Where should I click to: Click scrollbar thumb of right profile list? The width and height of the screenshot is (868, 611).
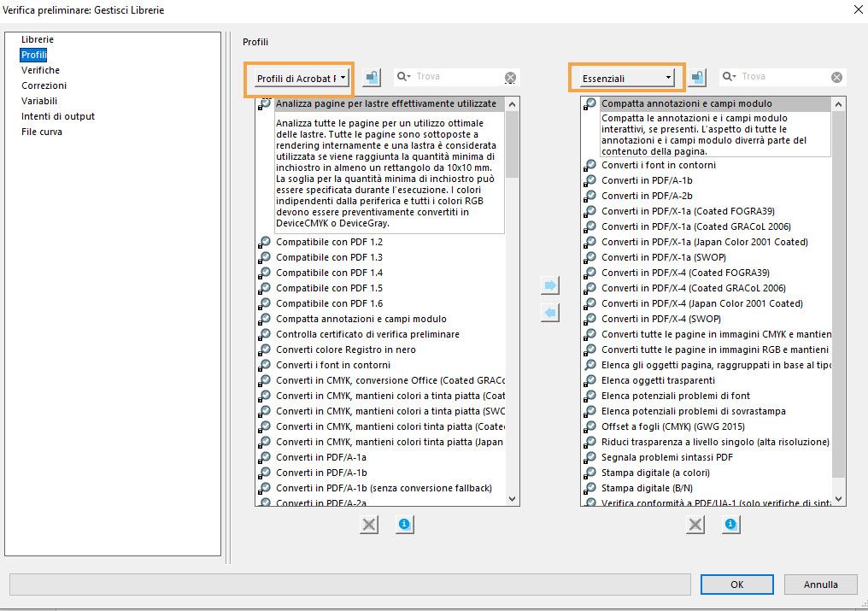(x=839, y=294)
